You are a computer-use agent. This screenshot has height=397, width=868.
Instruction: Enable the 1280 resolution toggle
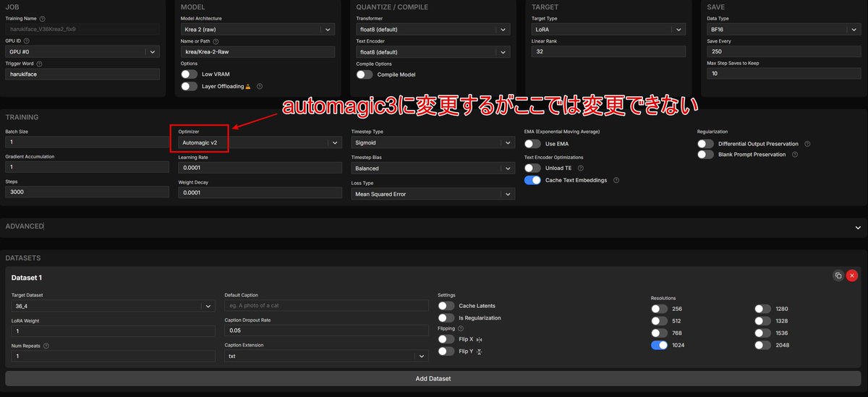pyautogui.click(x=762, y=309)
